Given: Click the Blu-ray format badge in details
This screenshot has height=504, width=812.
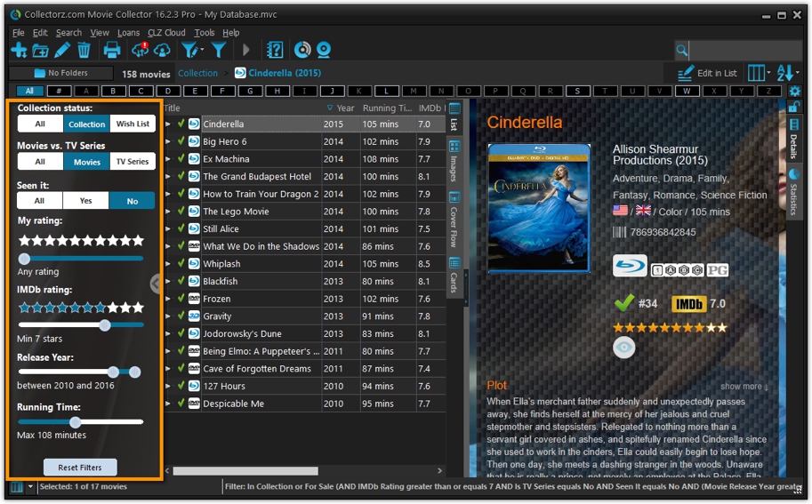Looking at the screenshot, I should (x=630, y=266).
